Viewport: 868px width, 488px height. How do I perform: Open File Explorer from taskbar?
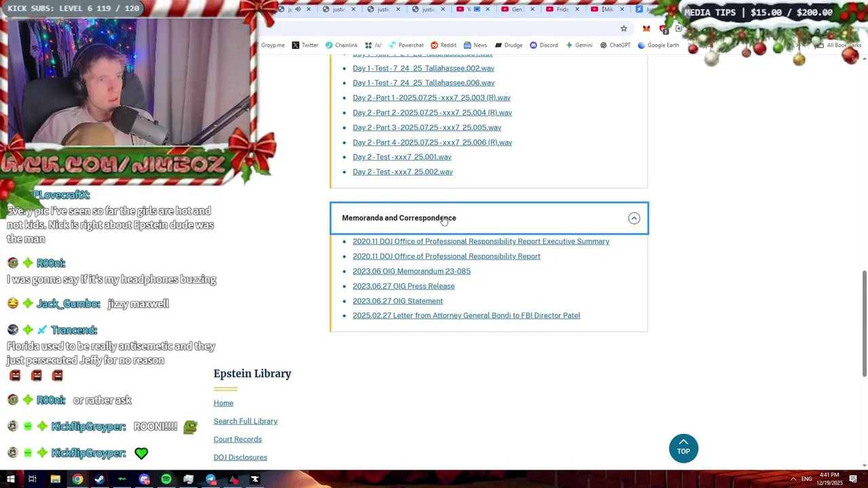coord(55,479)
